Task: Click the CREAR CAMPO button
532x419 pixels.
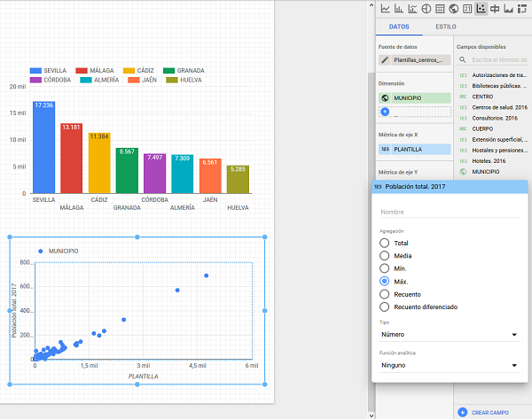Action: (487, 412)
